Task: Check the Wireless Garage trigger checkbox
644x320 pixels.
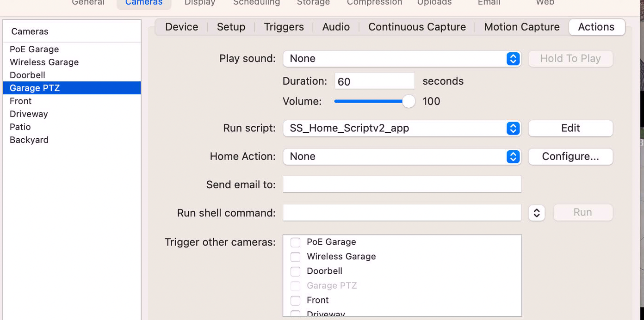Action: pos(295,257)
